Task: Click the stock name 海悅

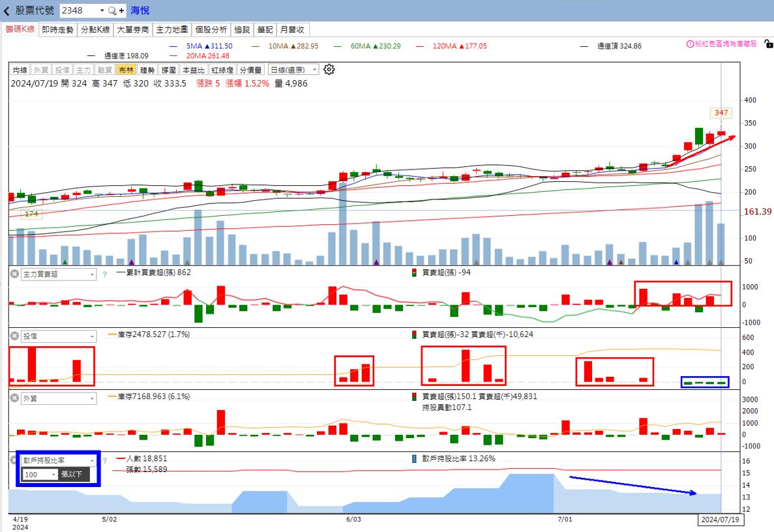Action: tap(140, 10)
